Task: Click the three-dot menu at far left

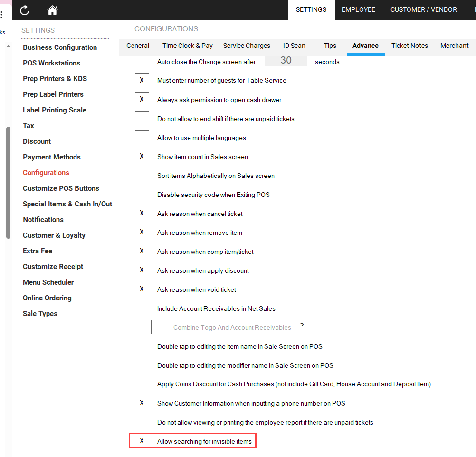Action: pos(2,15)
